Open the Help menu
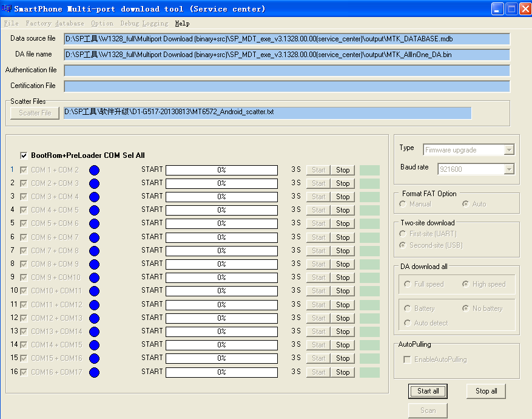This screenshot has width=532, height=419. [x=182, y=24]
